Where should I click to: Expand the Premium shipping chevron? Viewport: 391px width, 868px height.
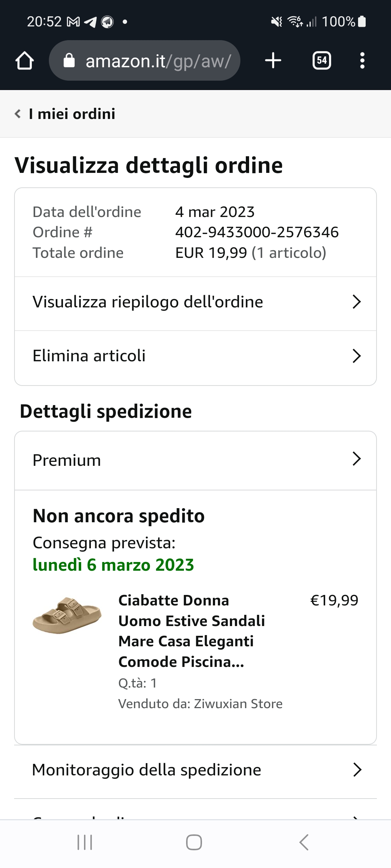357,459
